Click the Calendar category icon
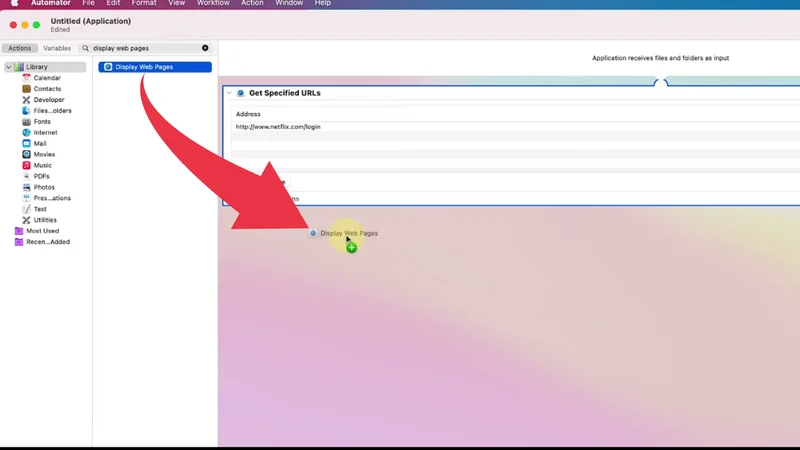Viewport: 800px width, 450px height. [27, 78]
